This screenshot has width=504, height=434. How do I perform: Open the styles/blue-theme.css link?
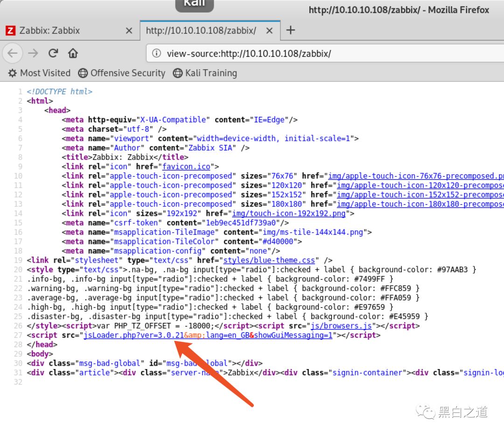[269, 260]
